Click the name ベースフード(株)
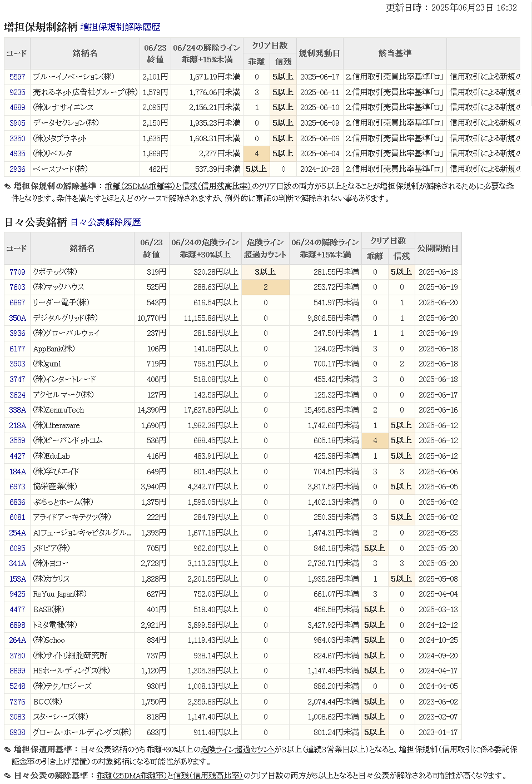Screen dimensions: 532x784 (60, 169)
